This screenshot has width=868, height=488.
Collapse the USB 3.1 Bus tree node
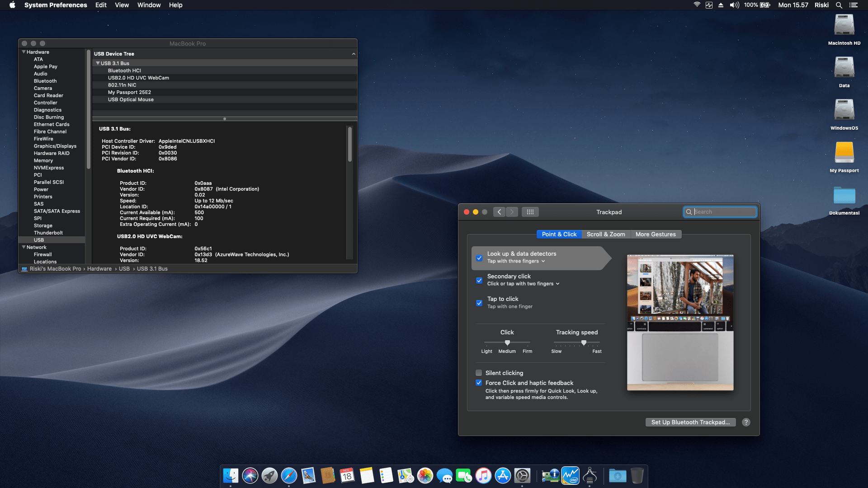click(x=98, y=63)
